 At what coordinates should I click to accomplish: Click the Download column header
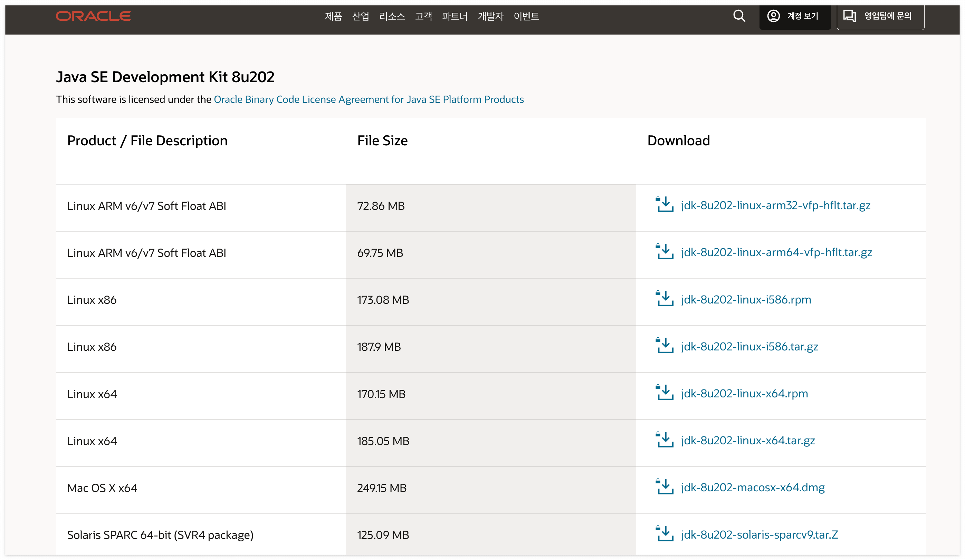[679, 141]
